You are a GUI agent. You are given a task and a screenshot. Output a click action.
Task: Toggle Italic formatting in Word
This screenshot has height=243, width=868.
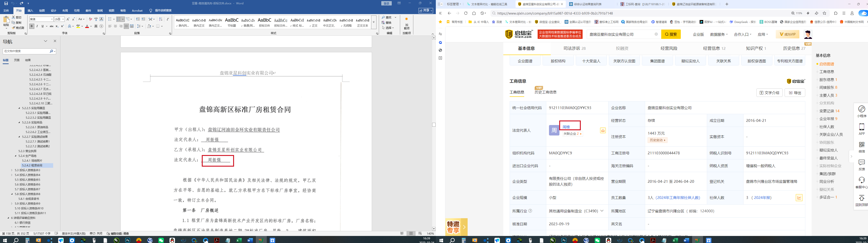click(37, 26)
